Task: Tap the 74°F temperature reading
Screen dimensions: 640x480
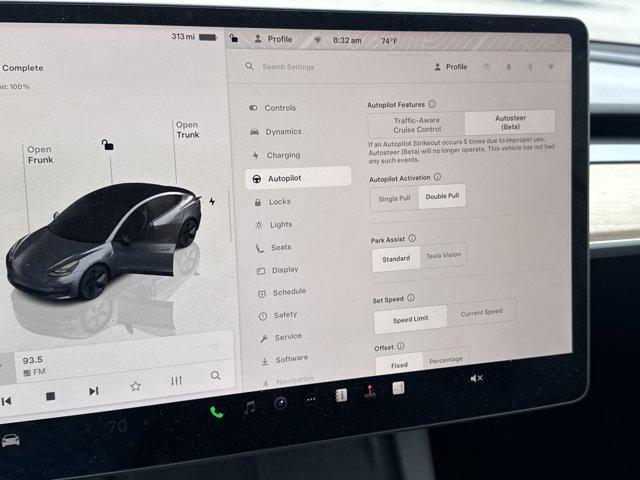Action: [x=389, y=41]
